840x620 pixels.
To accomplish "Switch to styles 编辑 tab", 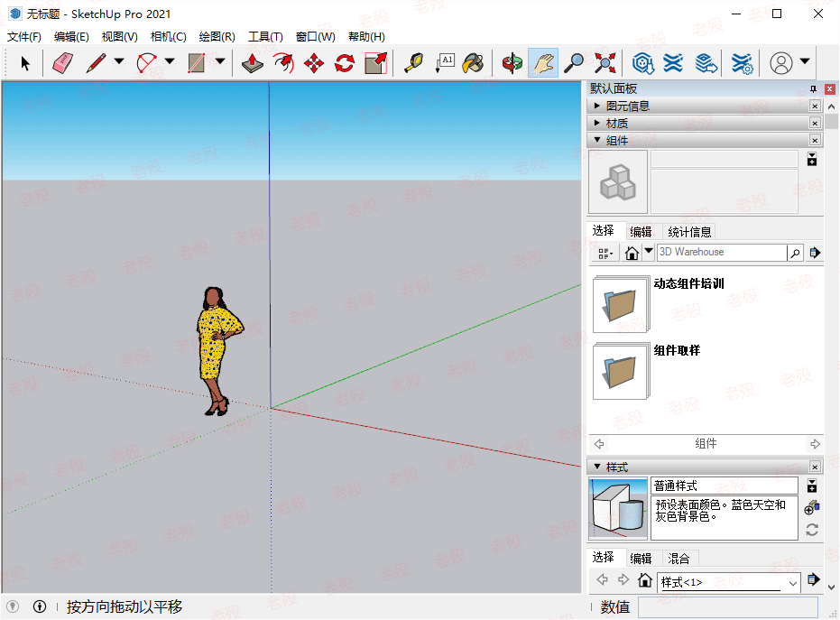I will (x=641, y=559).
